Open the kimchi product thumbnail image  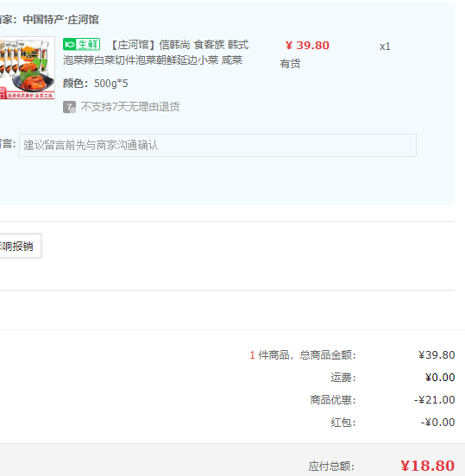pyautogui.click(x=28, y=68)
